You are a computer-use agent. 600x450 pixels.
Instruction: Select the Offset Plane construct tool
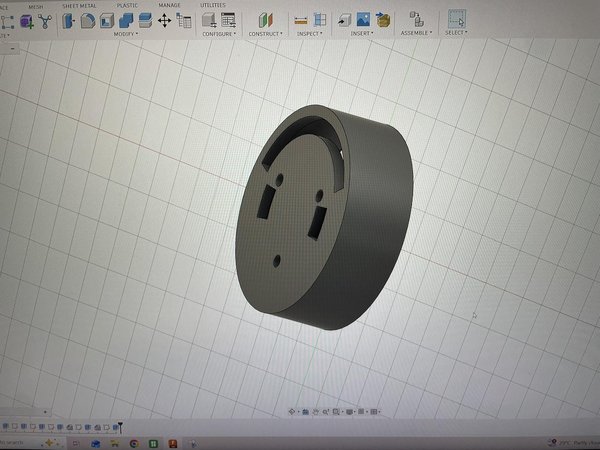(265, 20)
